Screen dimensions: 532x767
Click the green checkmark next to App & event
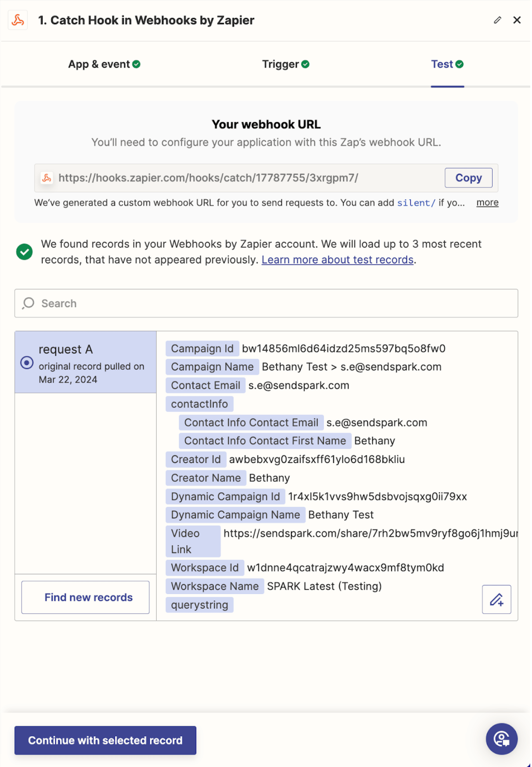point(137,65)
